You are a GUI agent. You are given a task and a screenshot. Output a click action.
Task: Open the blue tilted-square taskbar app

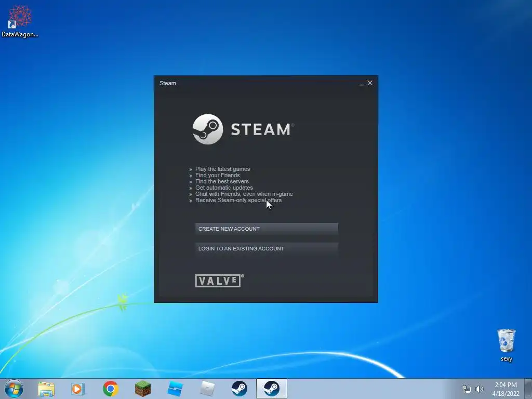tap(175, 389)
